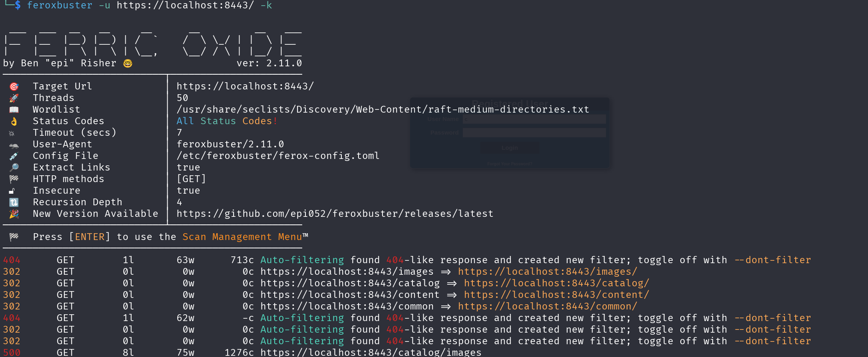Click the checkered flag beside Press ENTER
Image resolution: width=868 pixels, height=357 pixels.
click(x=14, y=237)
